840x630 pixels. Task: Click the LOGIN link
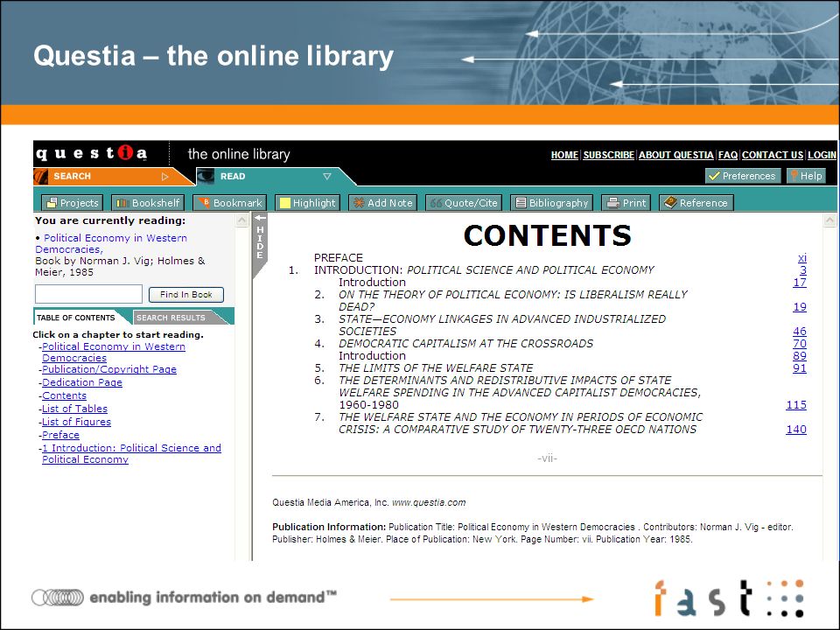coord(822,155)
